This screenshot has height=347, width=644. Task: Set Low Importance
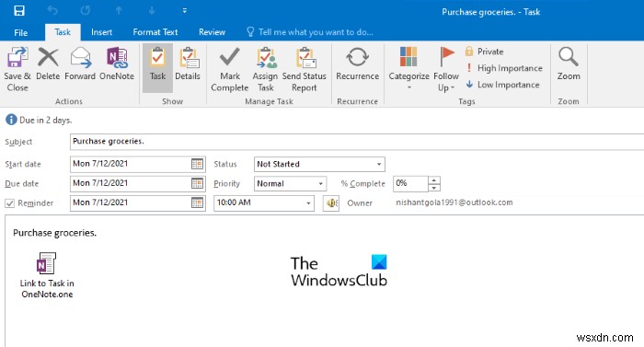(x=502, y=85)
